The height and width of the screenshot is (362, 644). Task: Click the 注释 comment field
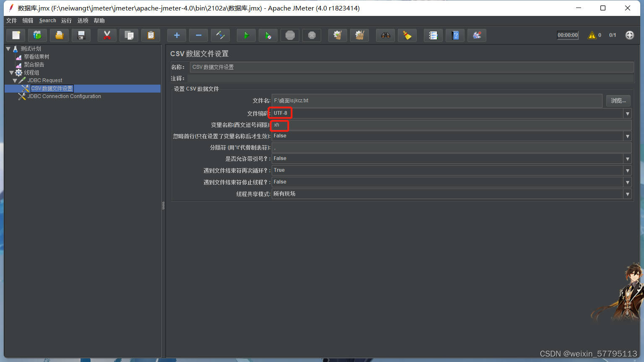410,78
